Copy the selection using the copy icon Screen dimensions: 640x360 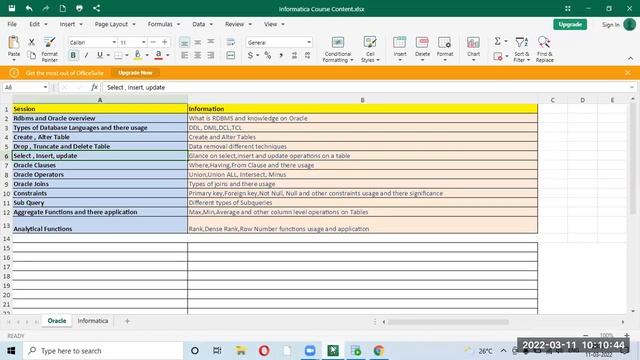pyautogui.click(x=31, y=55)
